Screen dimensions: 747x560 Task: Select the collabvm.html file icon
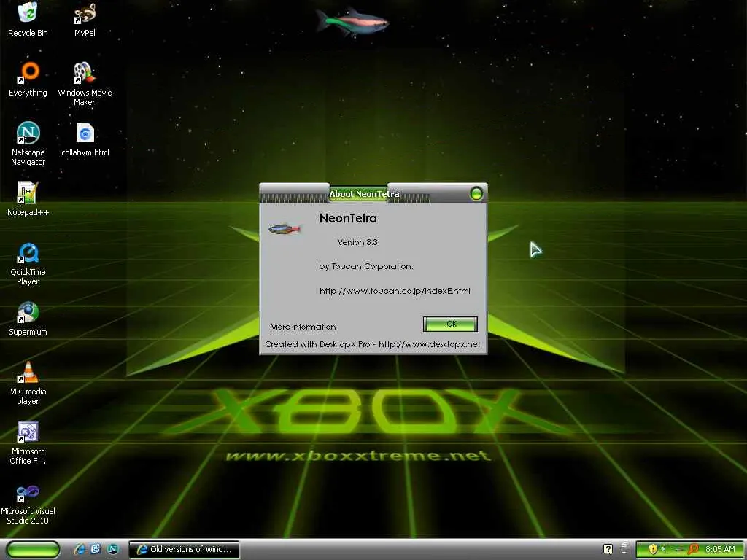[x=85, y=133]
